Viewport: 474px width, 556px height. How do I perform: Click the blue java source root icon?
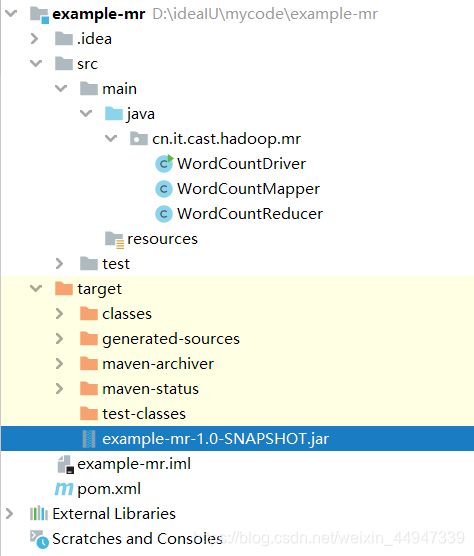point(114,114)
